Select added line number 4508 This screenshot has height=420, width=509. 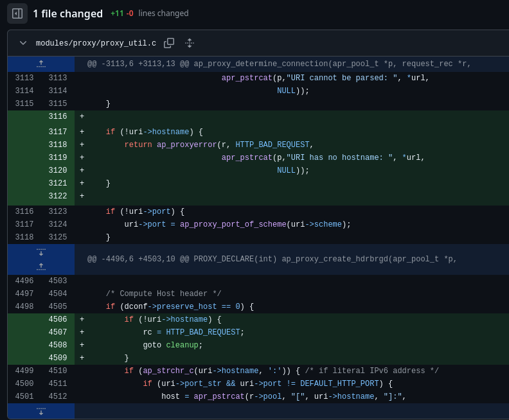57,345
